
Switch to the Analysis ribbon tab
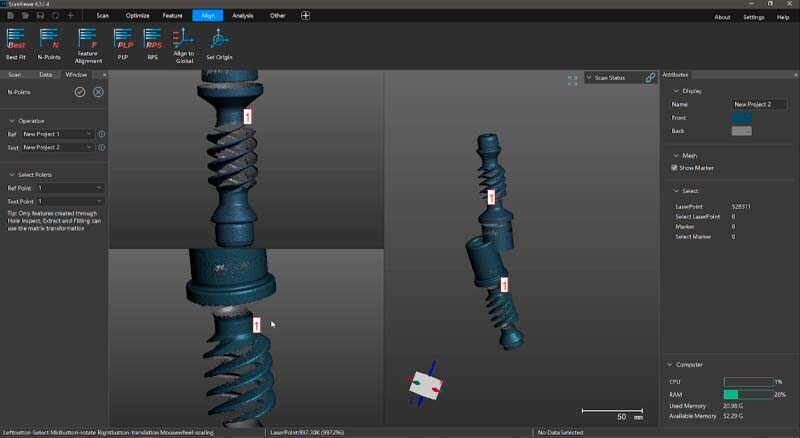[242, 16]
